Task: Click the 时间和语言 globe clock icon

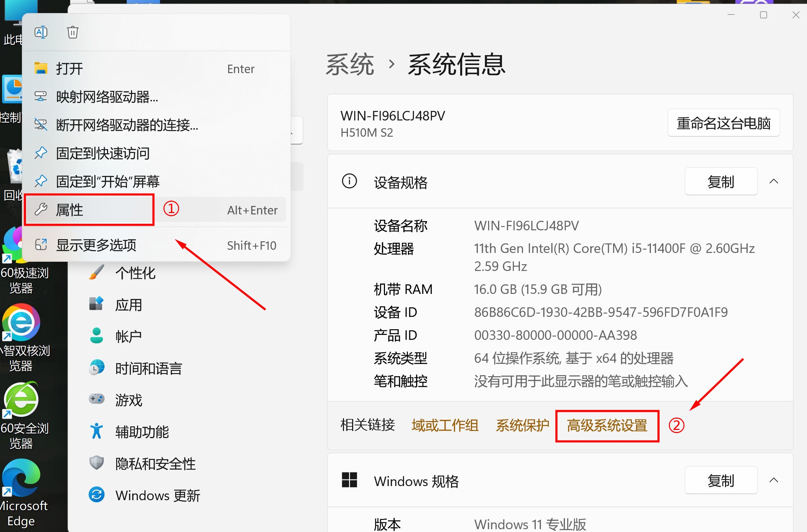Action: [96, 367]
